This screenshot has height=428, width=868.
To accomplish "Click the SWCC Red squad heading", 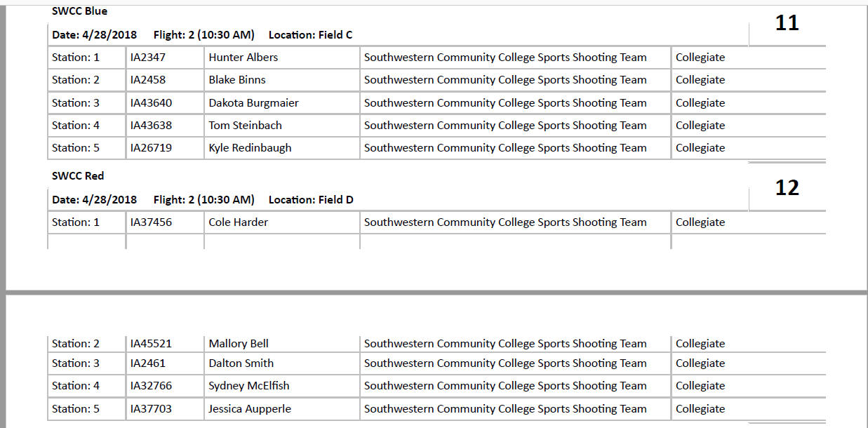I will point(78,176).
